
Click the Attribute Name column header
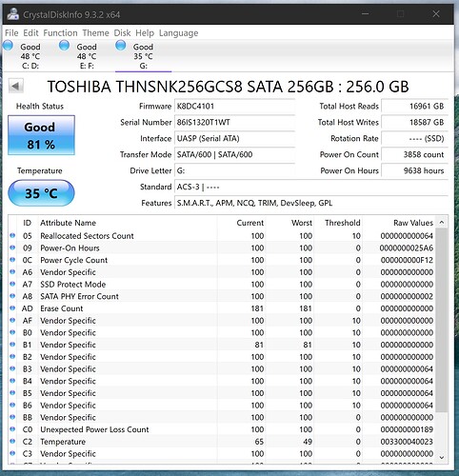pyautogui.click(x=128, y=223)
